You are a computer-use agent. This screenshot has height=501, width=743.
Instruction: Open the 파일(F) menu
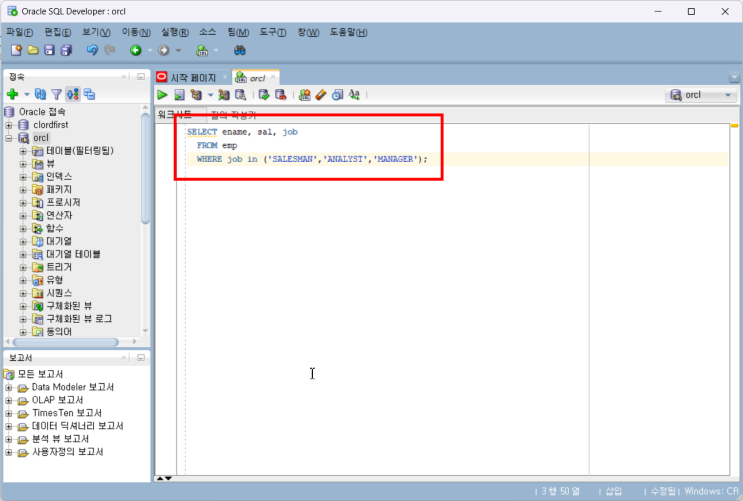pyautogui.click(x=19, y=32)
